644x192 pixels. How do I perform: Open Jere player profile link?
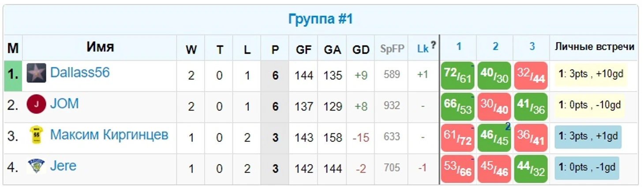click(63, 166)
